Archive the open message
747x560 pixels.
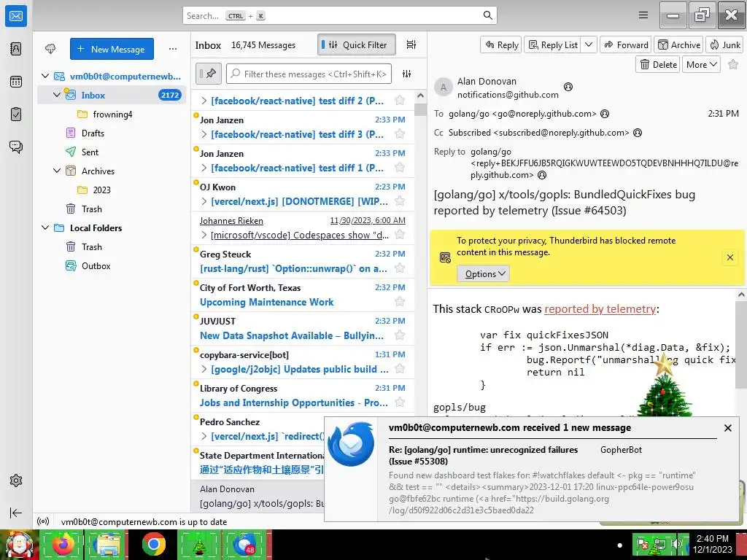[x=679, y=44]
